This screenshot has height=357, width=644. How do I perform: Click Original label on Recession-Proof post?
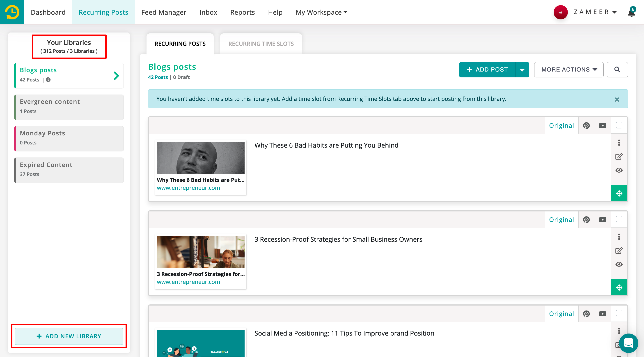[561, 220]
